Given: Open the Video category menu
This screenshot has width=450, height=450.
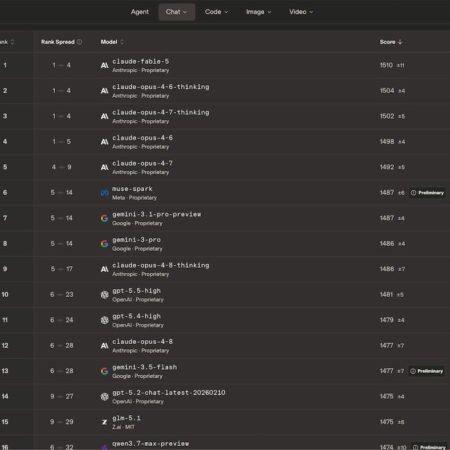Looking at the screenshot, I should point(301,12).
